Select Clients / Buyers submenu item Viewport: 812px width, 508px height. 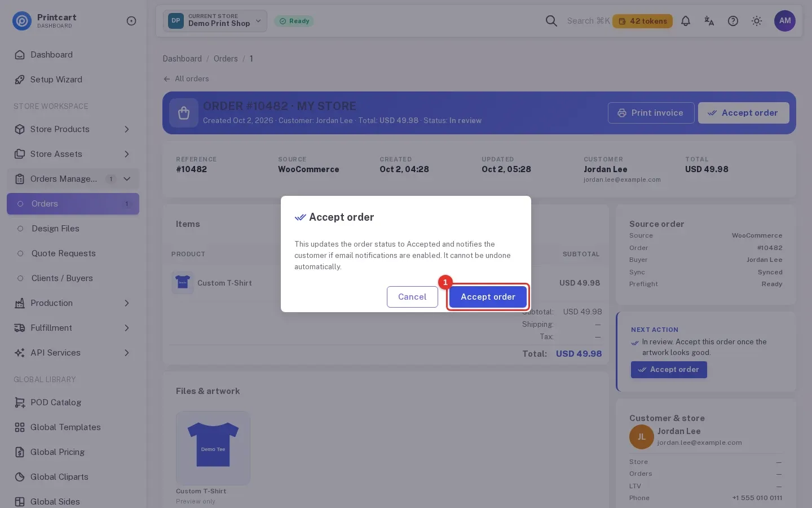click(73, 278)
